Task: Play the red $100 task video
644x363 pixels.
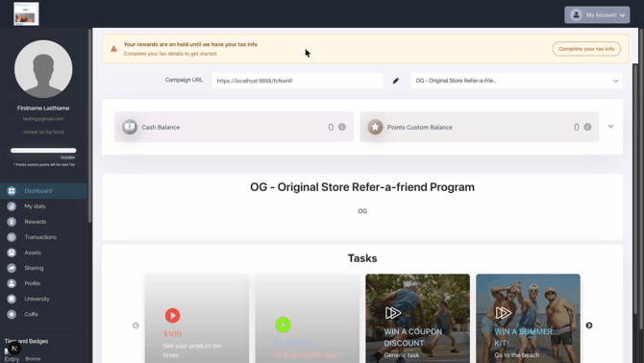Action: coord(172,315)
